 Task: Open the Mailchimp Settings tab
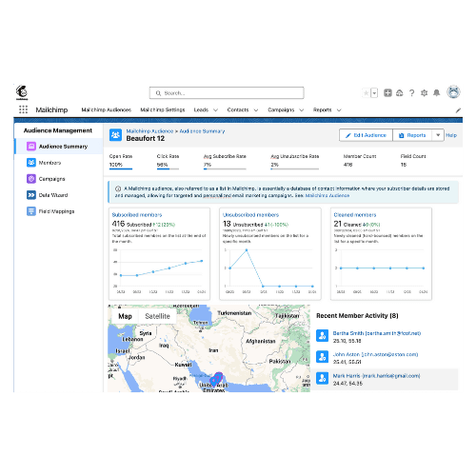(163, 109)
